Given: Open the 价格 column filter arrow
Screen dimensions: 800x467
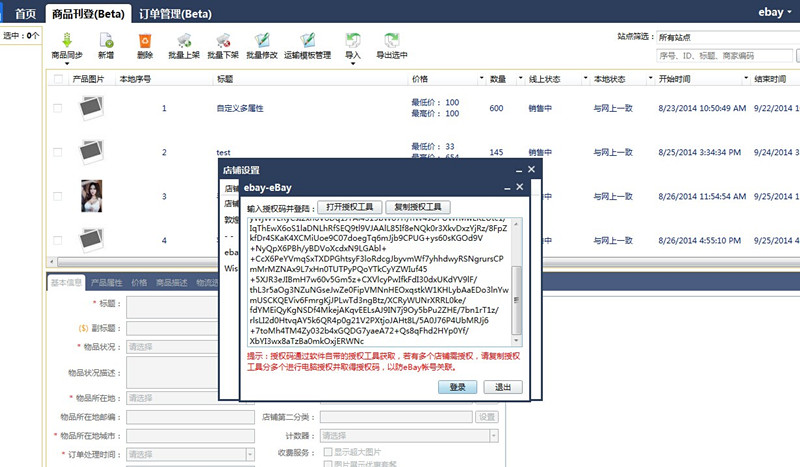Looking at the screenshot, I should click(x=481, y=79).
